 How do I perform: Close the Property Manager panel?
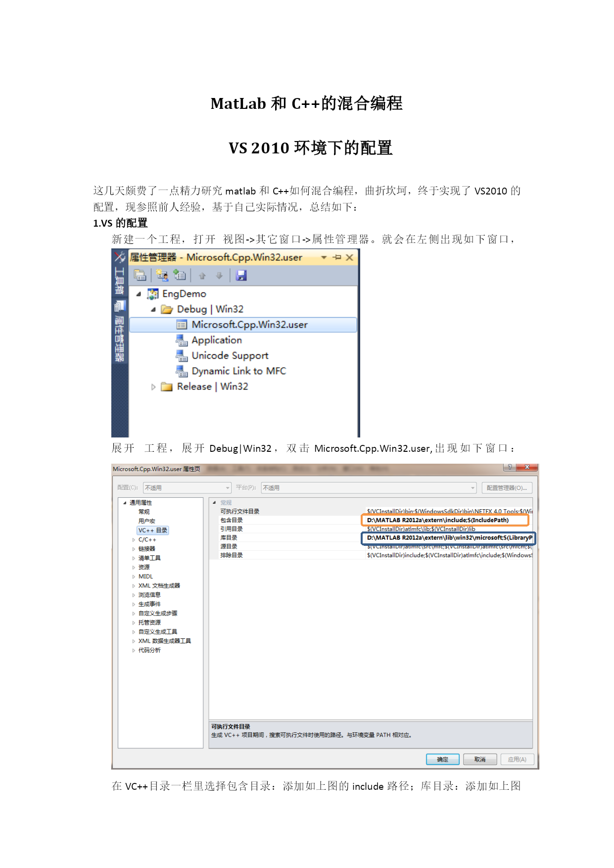[349, 257]
